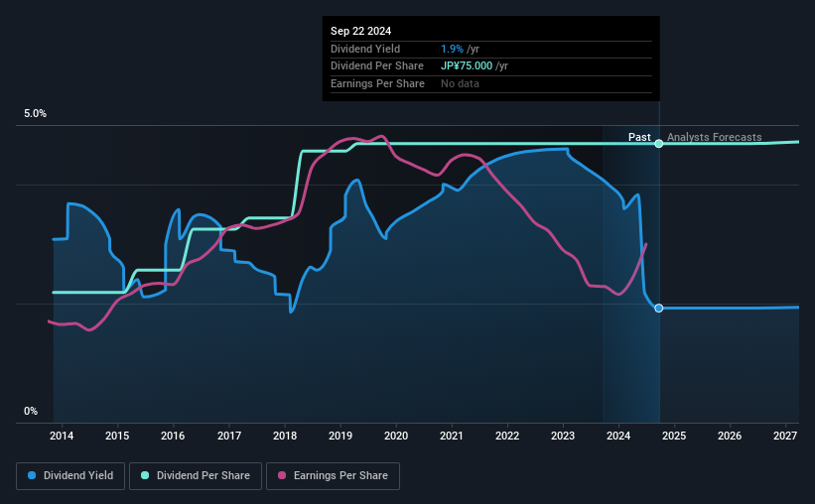Select the Dividend Yield marker on the chart
The image size is (815, 504).
tap(658, 309)
